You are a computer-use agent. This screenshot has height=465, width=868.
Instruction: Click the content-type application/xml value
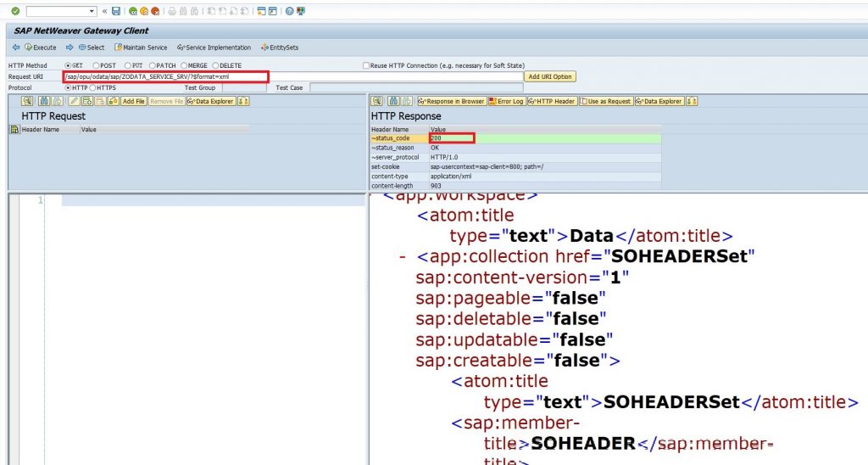click(451, 176)
